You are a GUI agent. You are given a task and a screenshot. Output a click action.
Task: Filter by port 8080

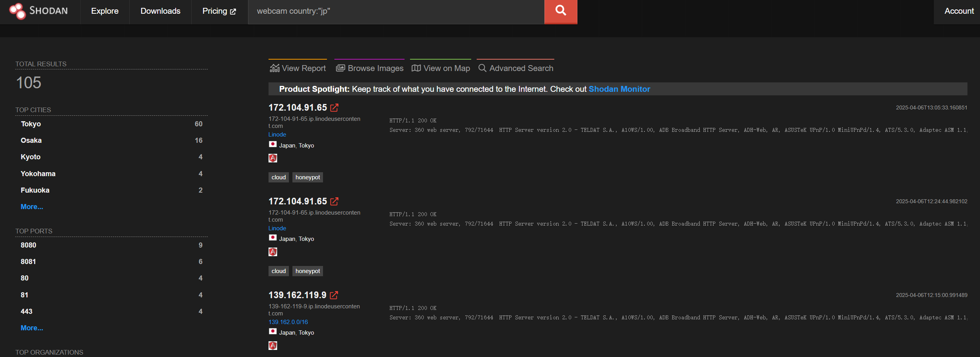point(28,245)
